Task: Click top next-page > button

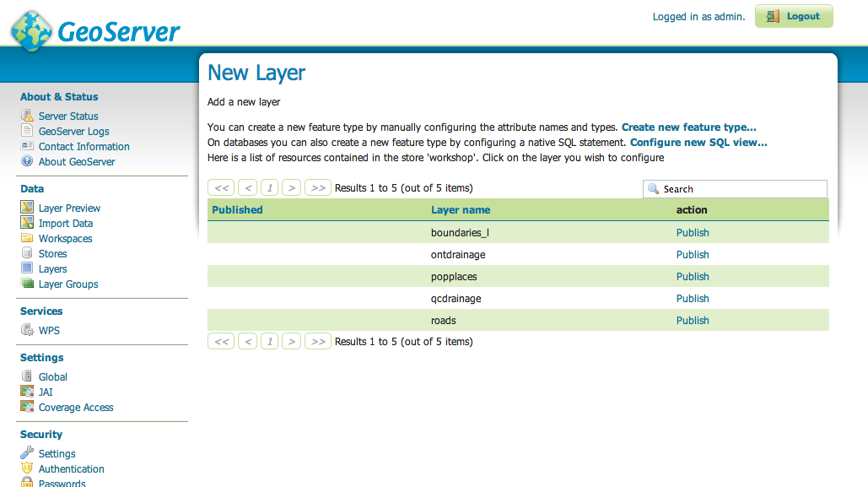Action: [x=291, y=188]
